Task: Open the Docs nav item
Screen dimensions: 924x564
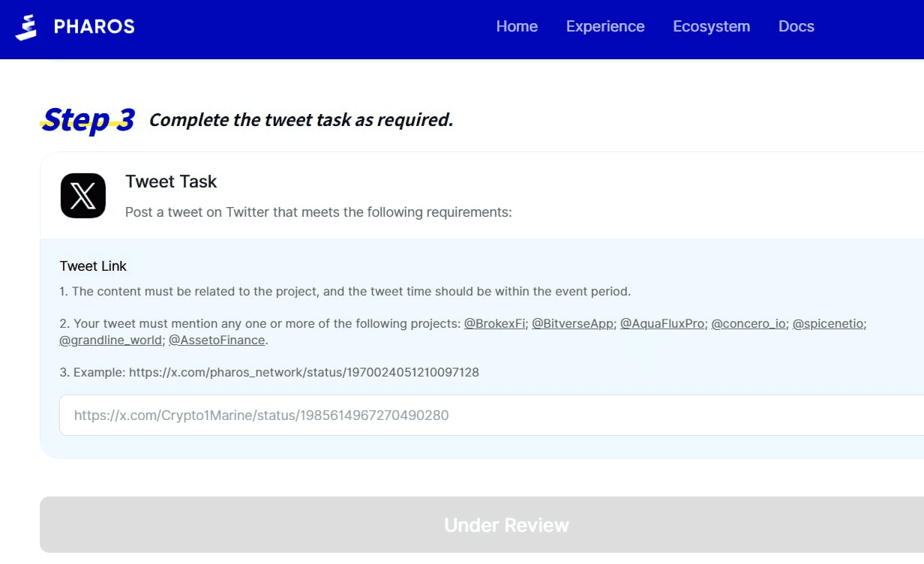Action: click(796, 26)
